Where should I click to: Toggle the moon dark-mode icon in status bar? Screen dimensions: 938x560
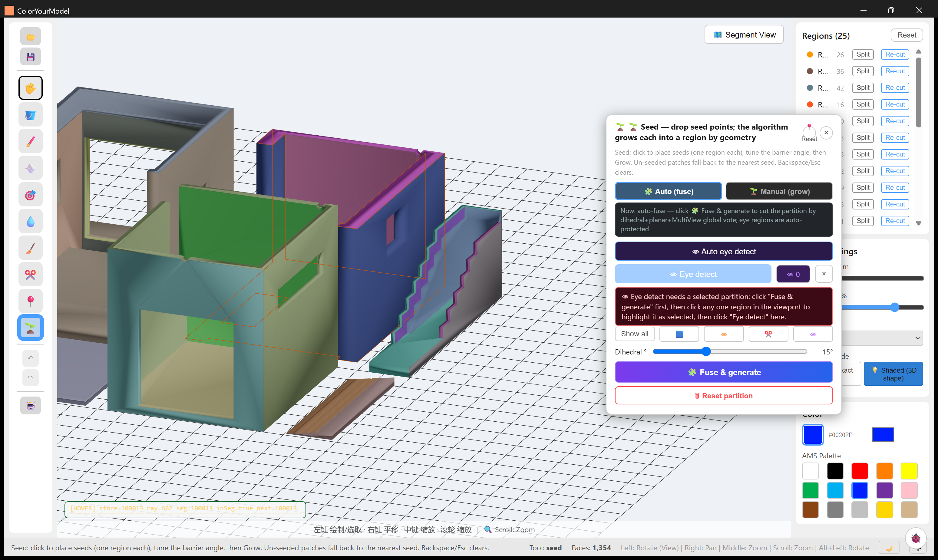889,548
